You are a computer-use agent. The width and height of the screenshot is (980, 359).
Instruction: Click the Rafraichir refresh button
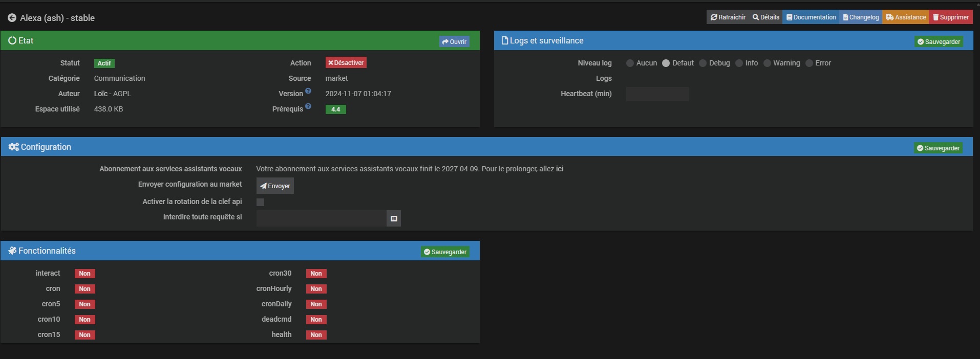point(728,17)
